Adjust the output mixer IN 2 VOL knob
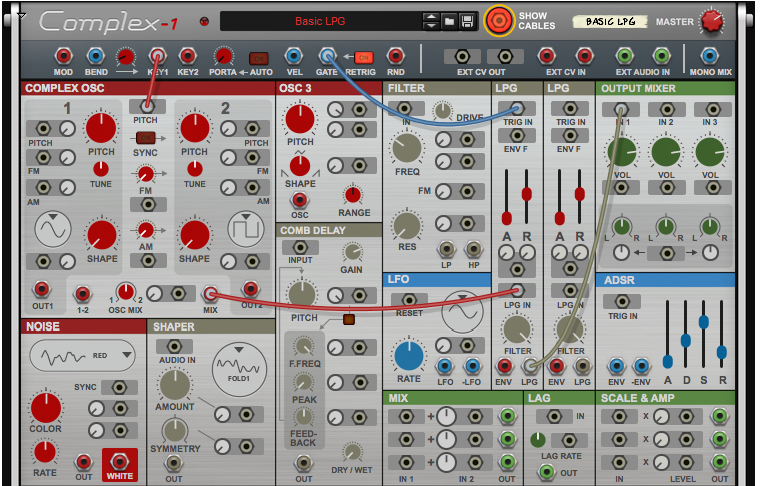The width and height of the screenshot is (760, 486). point(666,152)
